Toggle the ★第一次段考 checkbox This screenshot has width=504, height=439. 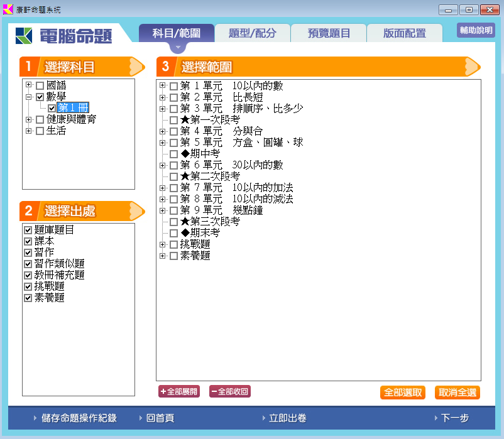[x=174, y=119]
